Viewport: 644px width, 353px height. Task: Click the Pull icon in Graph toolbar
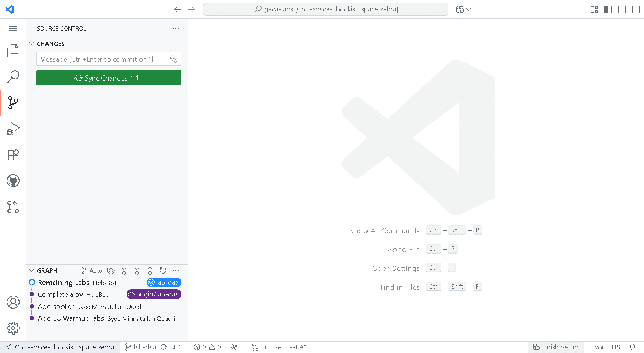[x=137, y=270]
